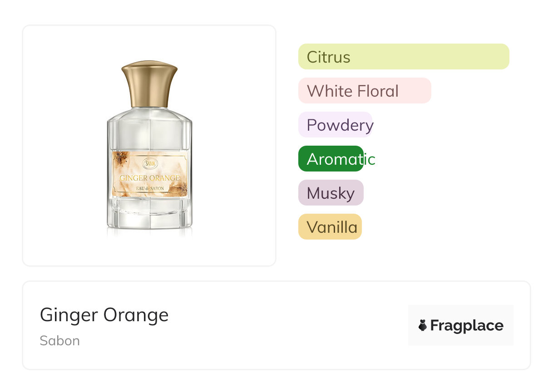Open the Sabon brand name link
The height and width of the screenshot is (392, 553).
(x=59, y=341)
